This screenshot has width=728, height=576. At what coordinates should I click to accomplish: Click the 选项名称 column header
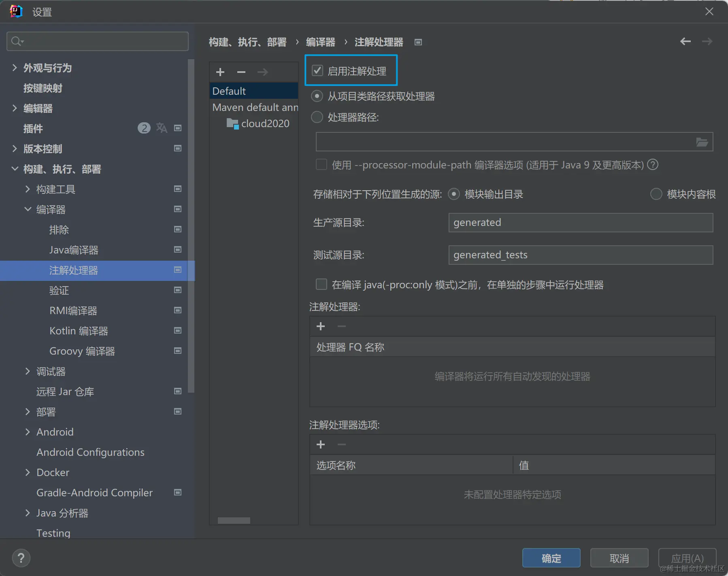[411, 465]
